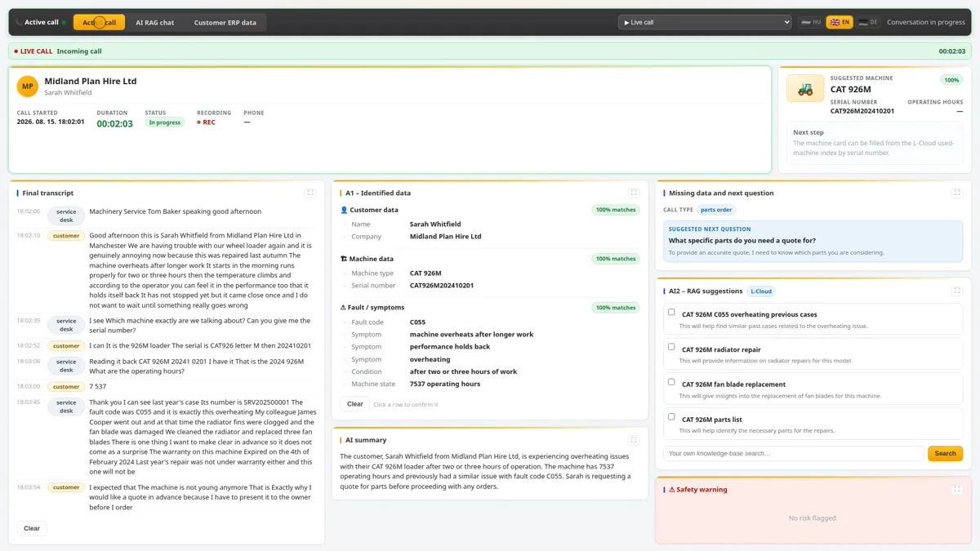Click the customer badge at 18:03:54

click(x=66, y=487)
